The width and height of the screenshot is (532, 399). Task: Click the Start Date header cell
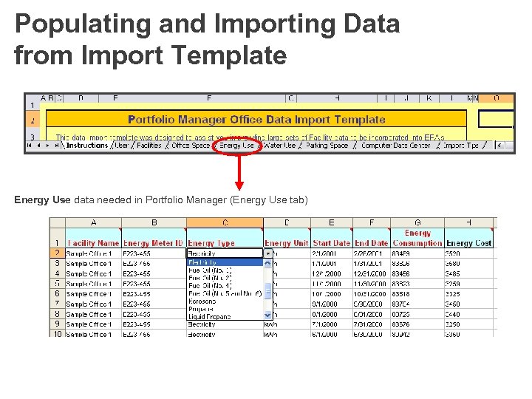[332, 238]
